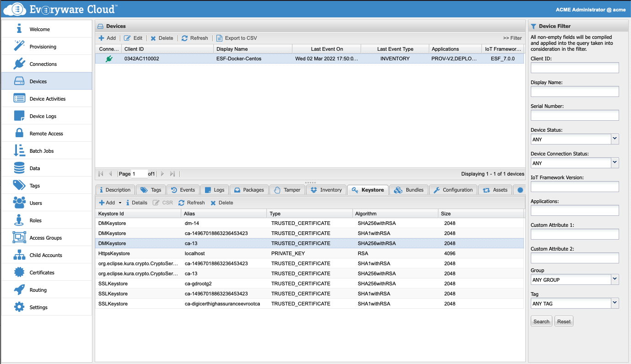This screenshot has height=364, width=631.
Task: Open the partially hidden gear tab after Assets
Action: click(520, 190)
